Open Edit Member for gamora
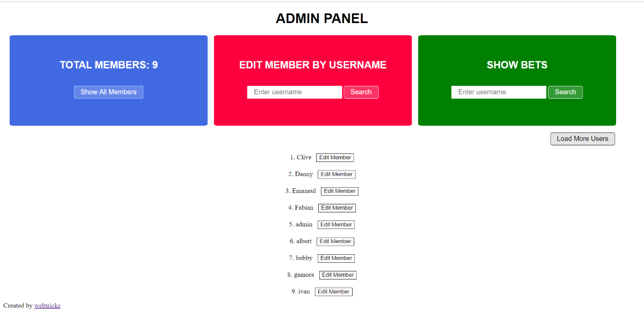644x317 pixels. tap(338, 275)
